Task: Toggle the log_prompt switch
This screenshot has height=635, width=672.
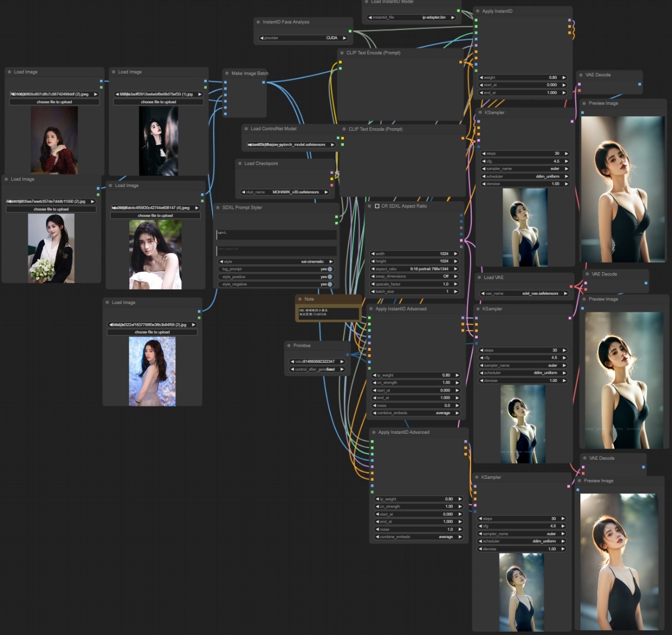Action: point(330,269)
